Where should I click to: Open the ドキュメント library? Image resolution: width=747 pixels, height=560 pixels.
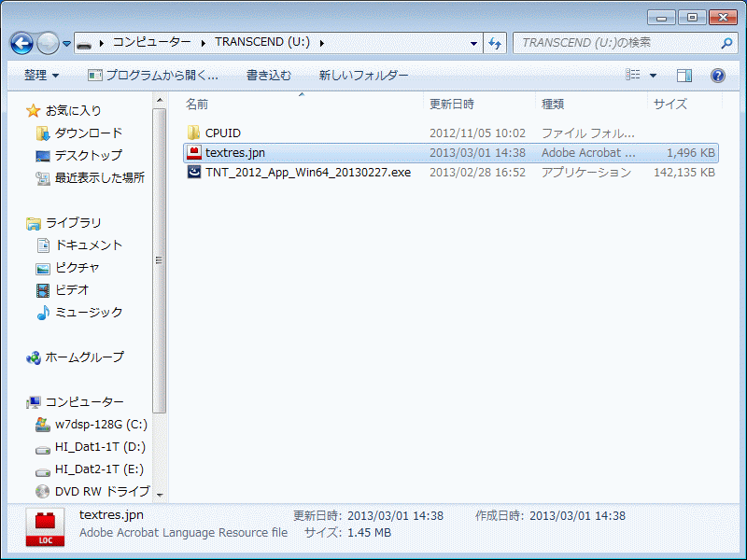pyautogui.click(x=89, y=245)
